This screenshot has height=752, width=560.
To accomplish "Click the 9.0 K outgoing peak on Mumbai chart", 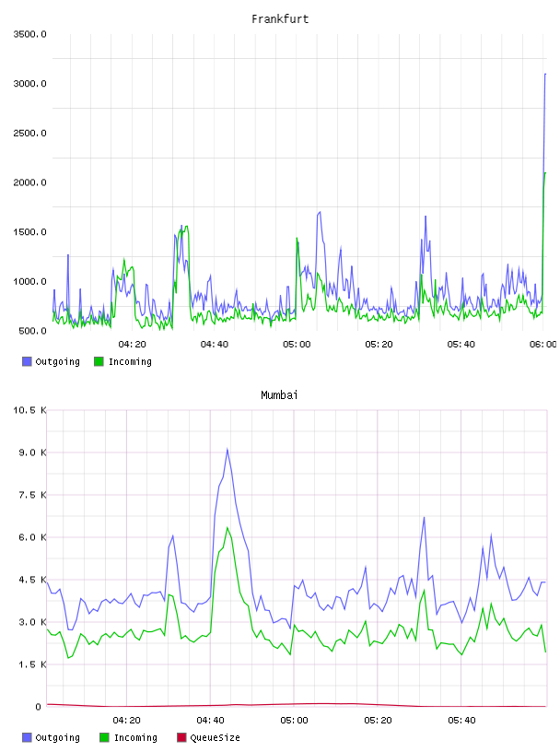I will pyautogui.click(x=227, y=450).
